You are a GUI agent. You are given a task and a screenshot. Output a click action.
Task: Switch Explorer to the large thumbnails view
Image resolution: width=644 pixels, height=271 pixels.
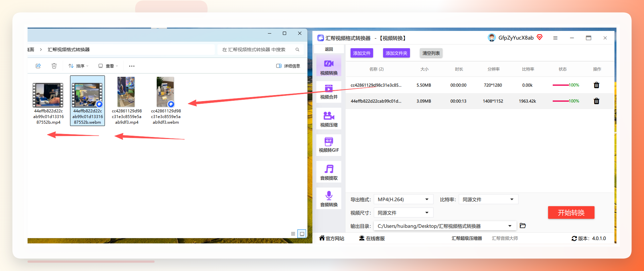pos(302,234)
